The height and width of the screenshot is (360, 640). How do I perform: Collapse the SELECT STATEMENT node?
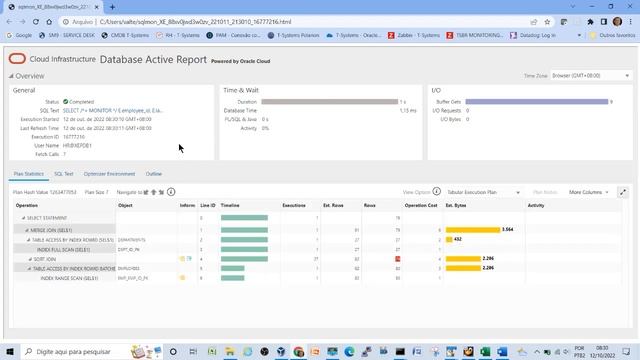(x=23, y=218)
